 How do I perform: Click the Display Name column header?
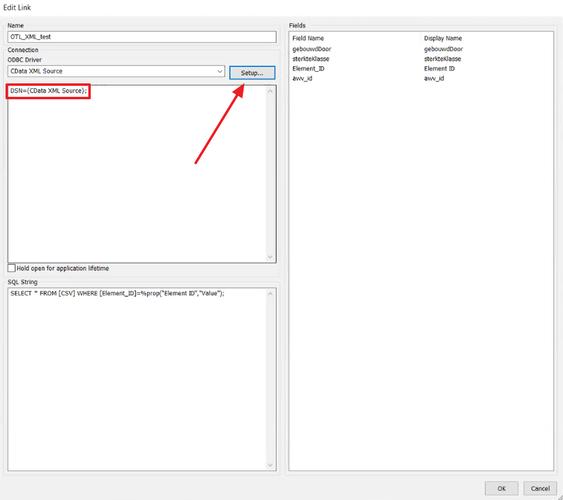pos(443,38)
